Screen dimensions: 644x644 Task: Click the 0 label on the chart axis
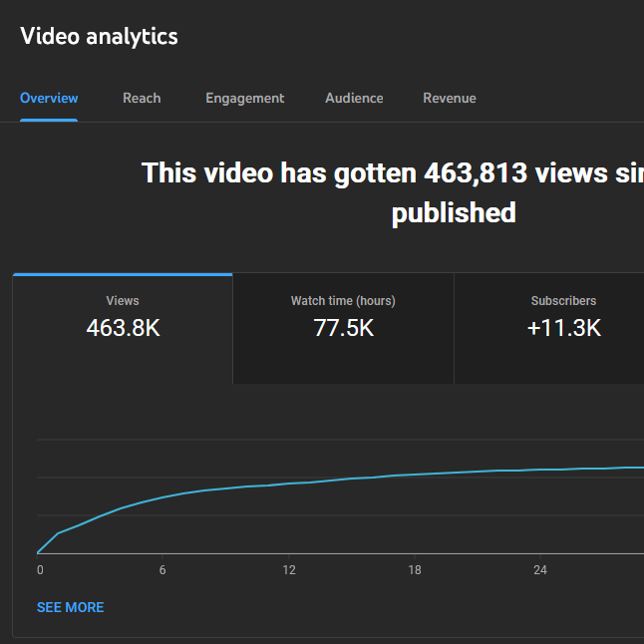40,570
